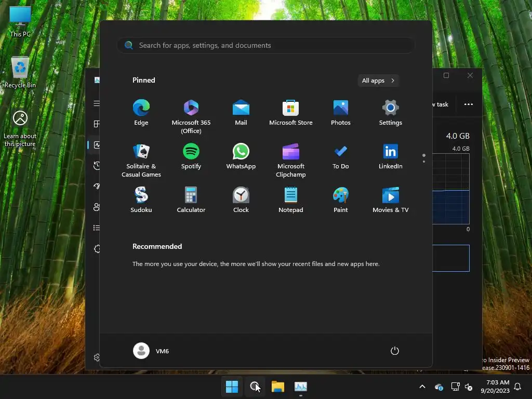Launch the Clock app
The height and width of the screenshot is (399, 532).
tap(241, 200)
